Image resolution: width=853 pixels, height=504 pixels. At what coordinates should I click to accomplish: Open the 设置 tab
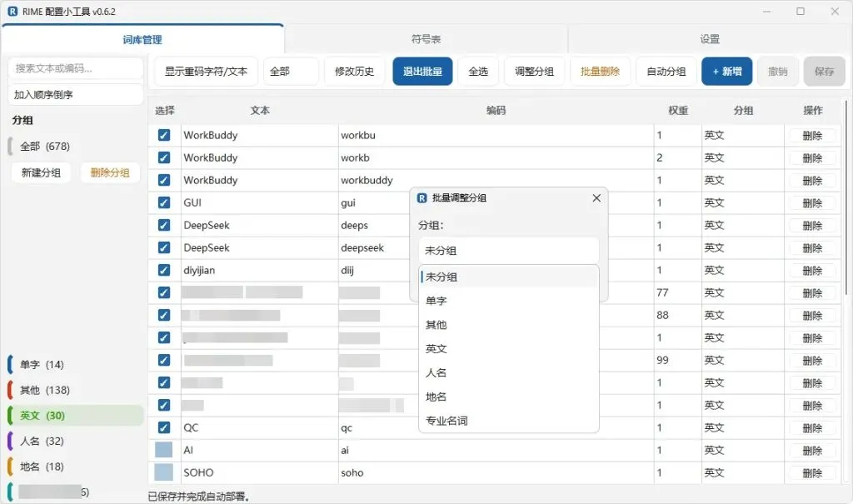(x=710, y=39)
